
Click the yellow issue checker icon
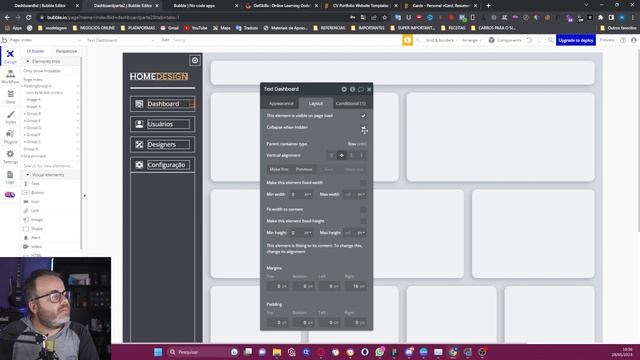(407, 40)
